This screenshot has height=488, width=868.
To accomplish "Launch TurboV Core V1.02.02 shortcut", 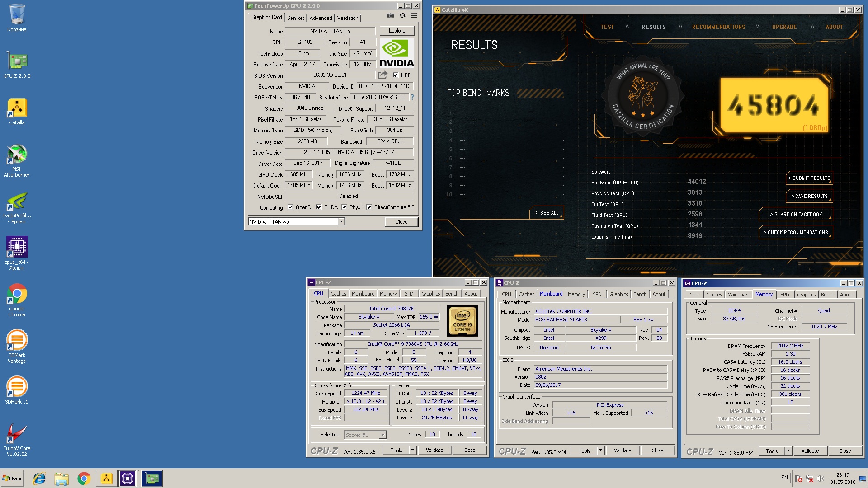I will [17, 440].
